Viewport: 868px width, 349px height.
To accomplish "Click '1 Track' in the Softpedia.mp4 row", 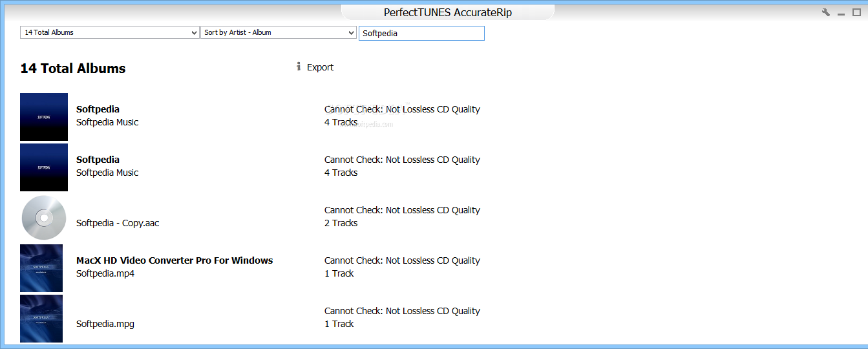I will (x=339, y=273).
